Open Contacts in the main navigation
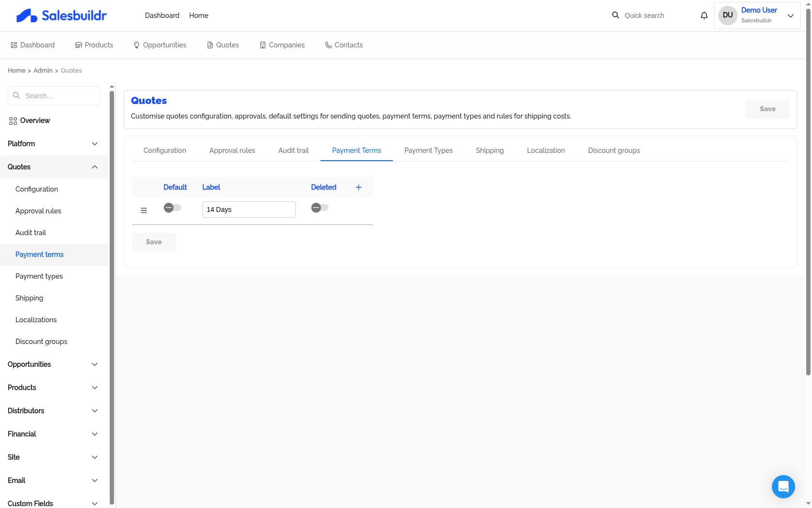This screenshot has height=508, width=812. tap(344, 45)
